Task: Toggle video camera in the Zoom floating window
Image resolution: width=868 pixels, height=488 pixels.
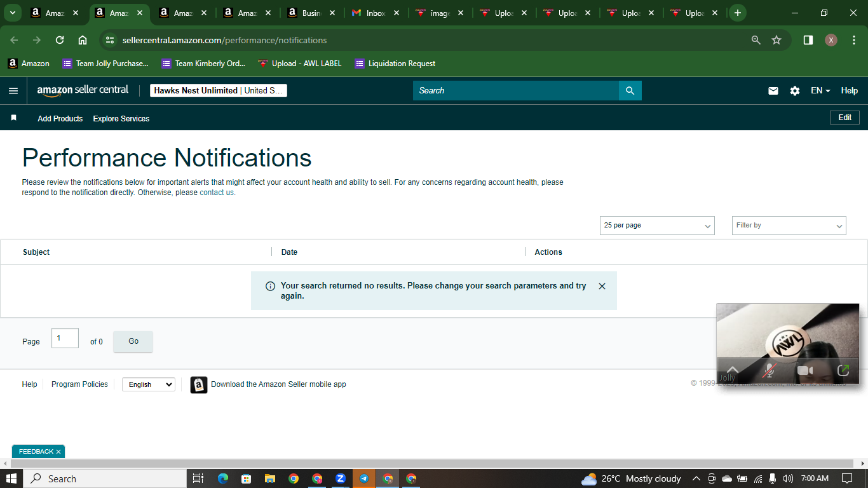Action: (805, 370)
